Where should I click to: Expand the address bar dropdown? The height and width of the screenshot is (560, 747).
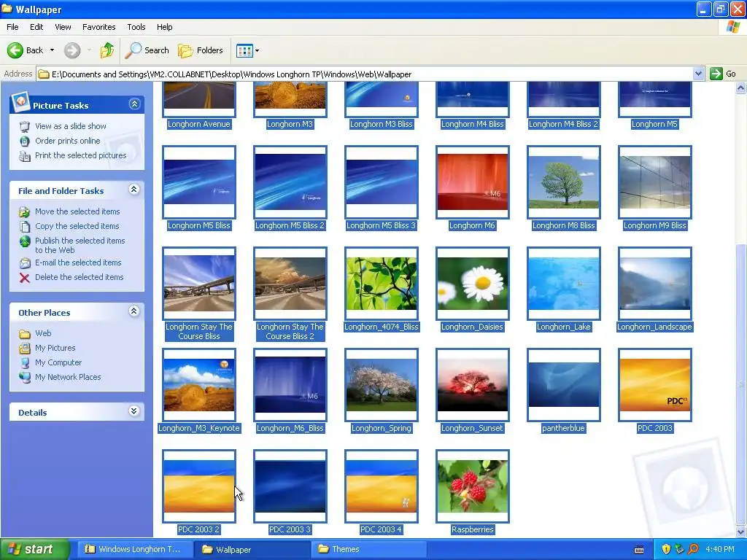(x=698, y=74)
